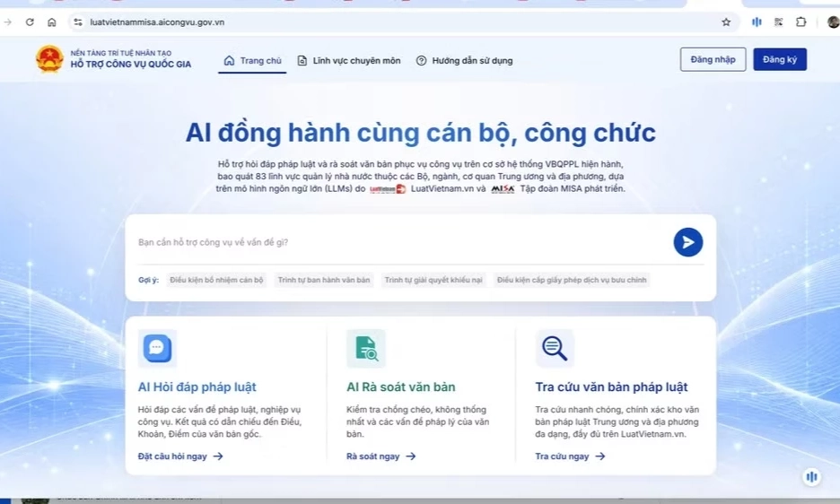Click the home icon beside Trang chủ
The image size is (840, 504).
(x=229, y=60)
